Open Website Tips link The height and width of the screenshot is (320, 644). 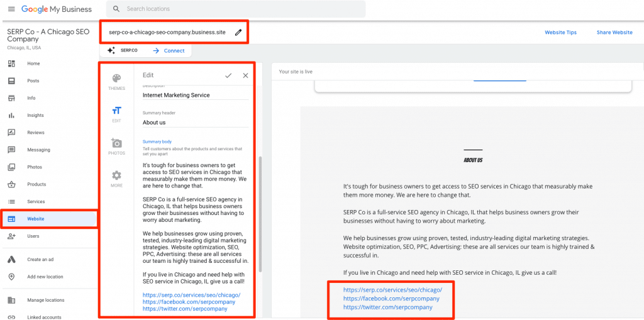coord(560,33)
